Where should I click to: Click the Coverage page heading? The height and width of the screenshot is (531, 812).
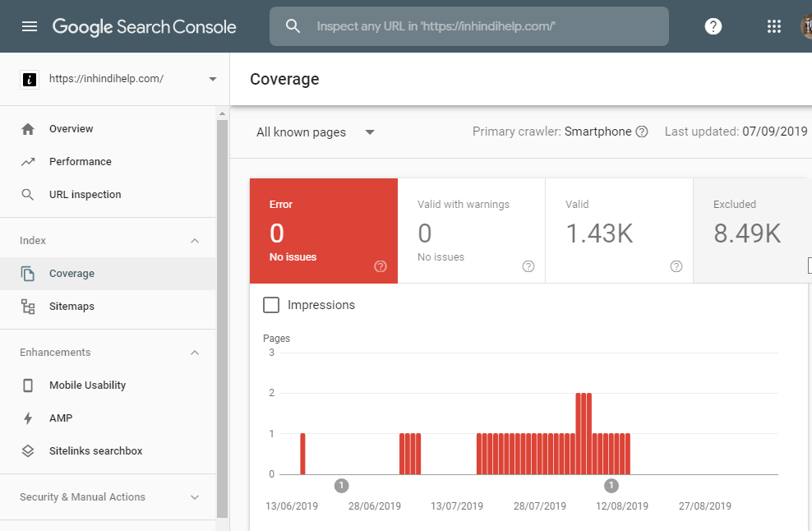tap(284, 79)
